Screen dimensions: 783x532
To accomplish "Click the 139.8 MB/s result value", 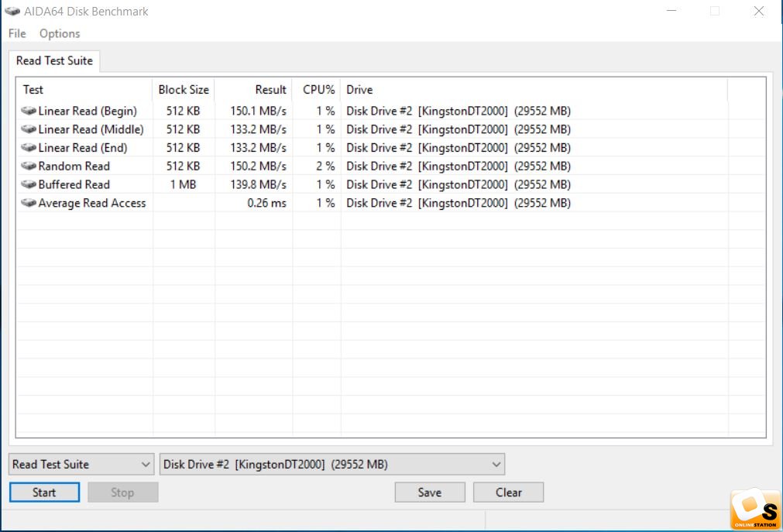I will click(258, 184).
